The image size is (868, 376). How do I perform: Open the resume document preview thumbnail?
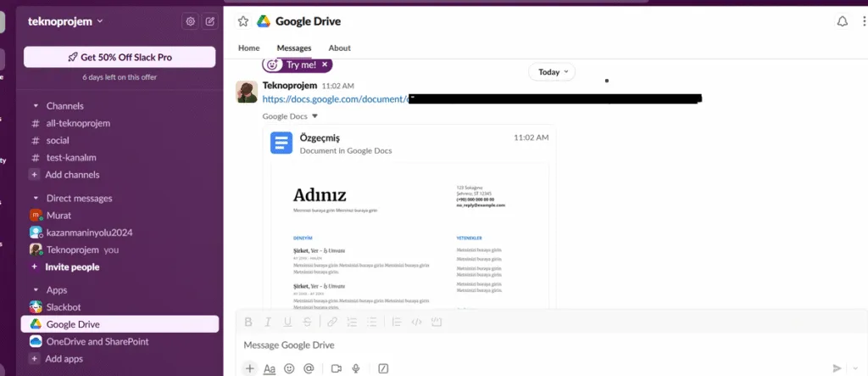click(x=409, y=236)
